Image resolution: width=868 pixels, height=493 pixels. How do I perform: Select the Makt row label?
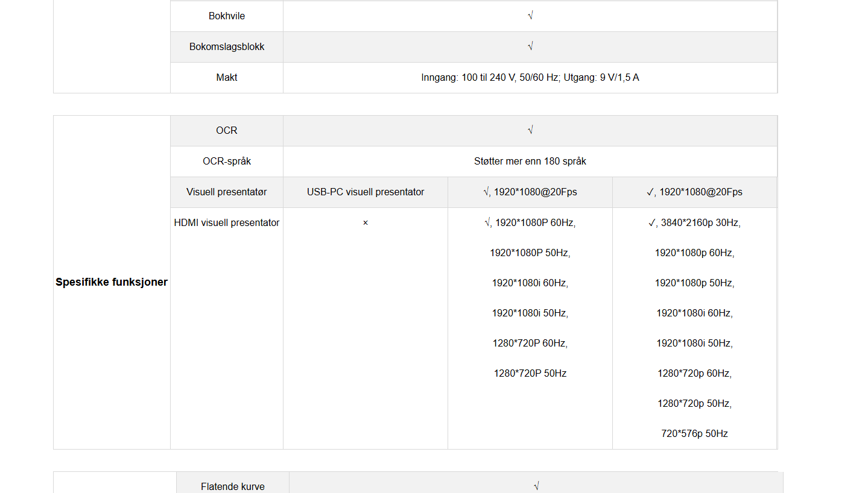[x=227, y=78]
